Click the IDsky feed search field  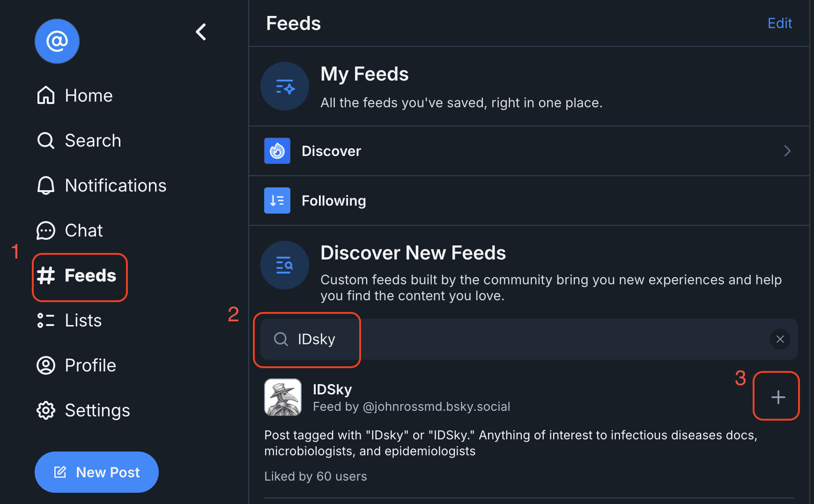point(529,339)
